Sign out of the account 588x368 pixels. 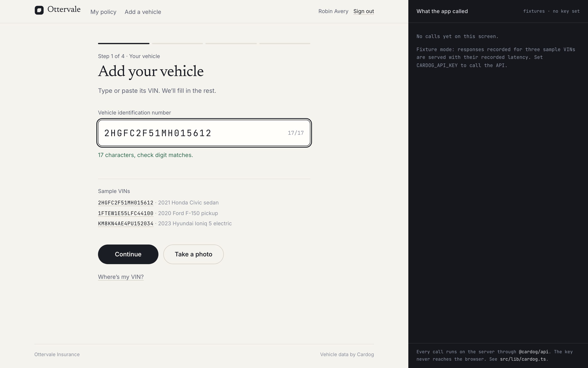coord(363,11)
